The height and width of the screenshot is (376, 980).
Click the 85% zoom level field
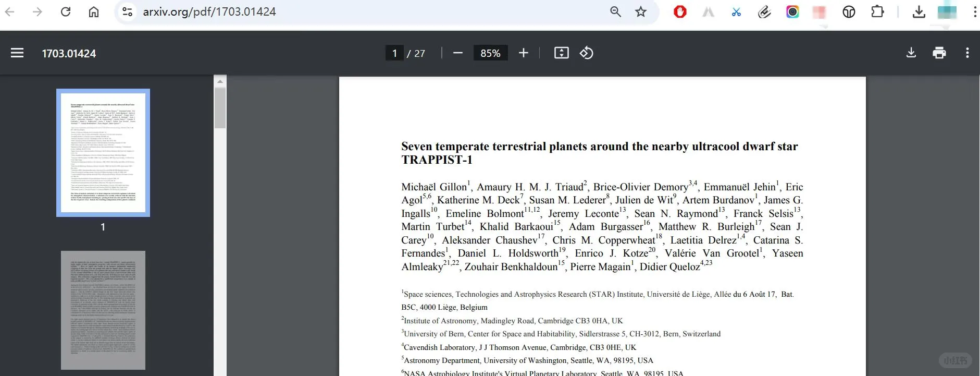pos(490,53)
